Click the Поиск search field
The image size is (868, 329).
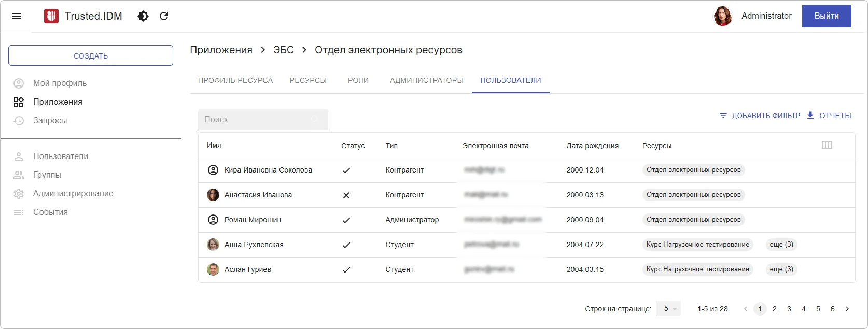257,120
